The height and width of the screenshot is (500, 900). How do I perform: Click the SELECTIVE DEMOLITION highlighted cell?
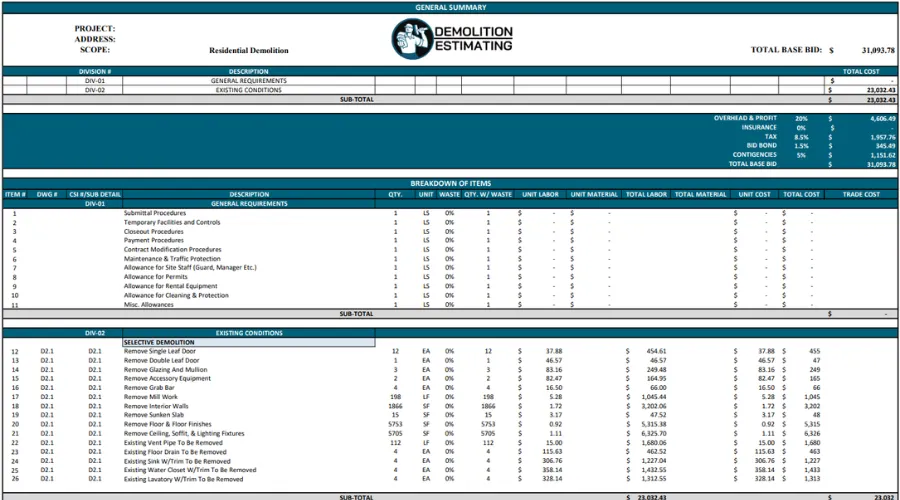click(249, 342)
